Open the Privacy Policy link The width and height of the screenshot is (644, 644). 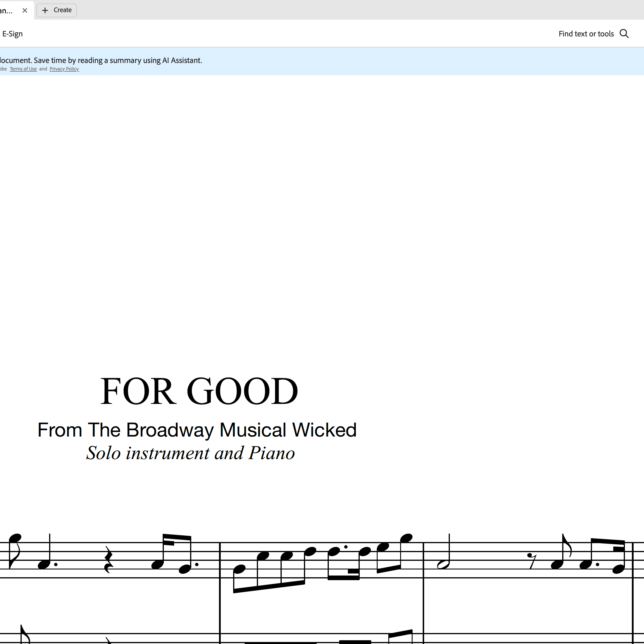[x=64, y=69]
